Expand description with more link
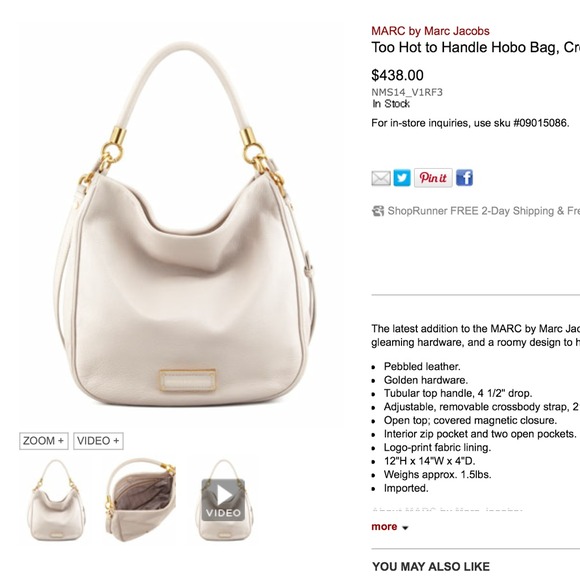The width and height of the screenshot is (580, 580). click(x=384, y=526)
